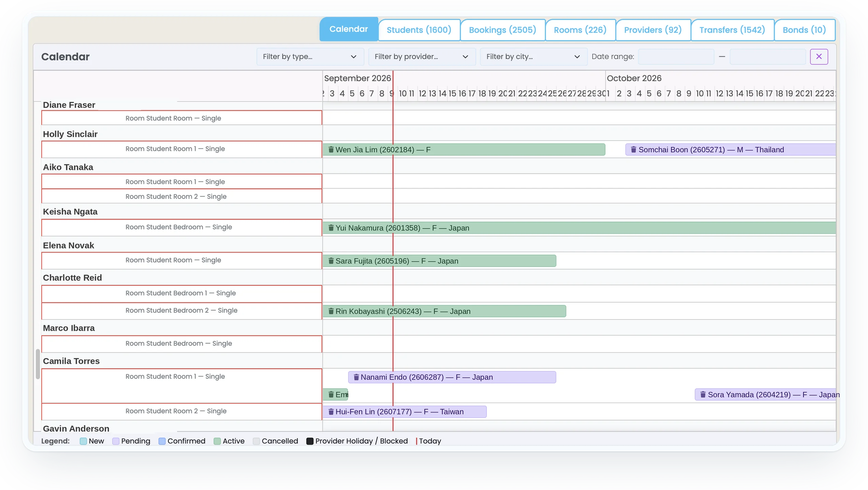Open the Rooms (226) tab
The image size is (868, 490).
coord(580,30)
